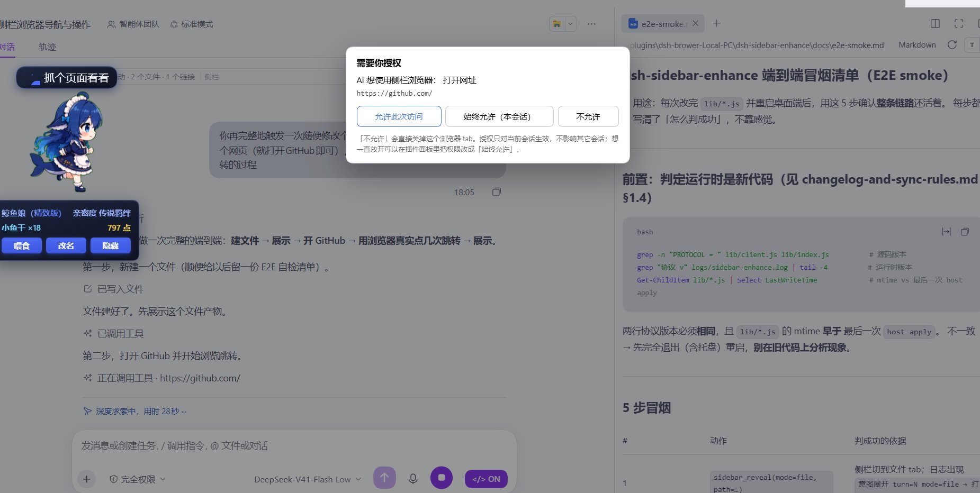This screenshot has height=493, width=980.
Task: Toggle split view layout icon
Action: (x=935, y=23)
